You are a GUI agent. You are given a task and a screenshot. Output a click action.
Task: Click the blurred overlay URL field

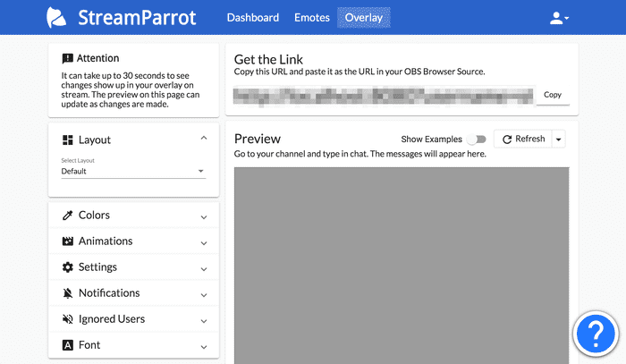click(384, 97)
